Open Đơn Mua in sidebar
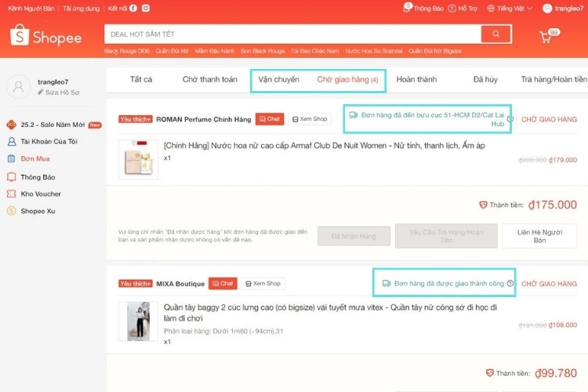588x392 pixels. point(35,158)
